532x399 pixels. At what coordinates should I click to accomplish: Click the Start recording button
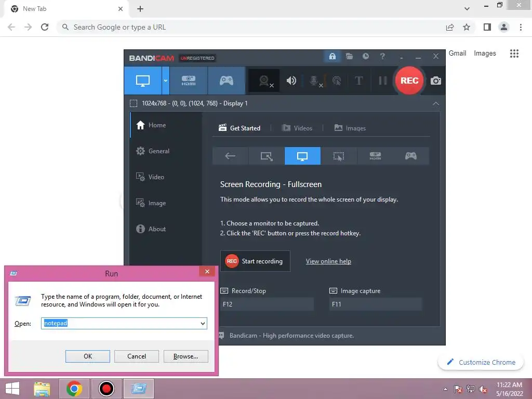tap(255, 261)
